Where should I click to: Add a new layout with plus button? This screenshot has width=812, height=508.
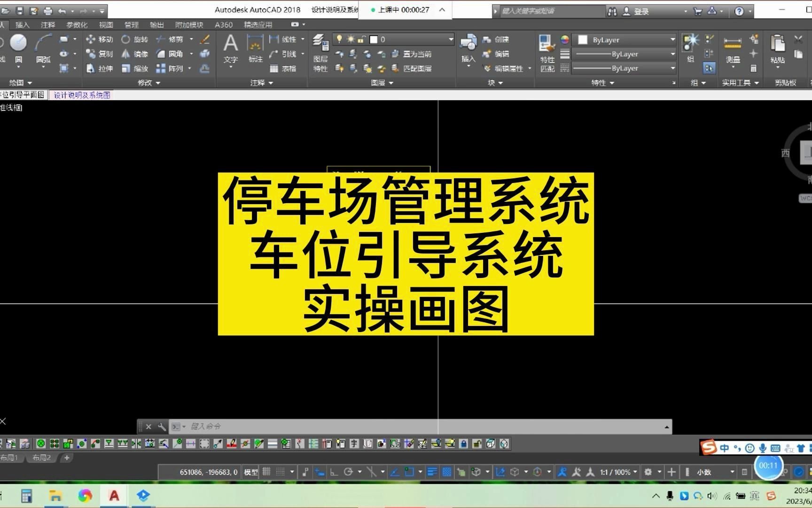67,458
